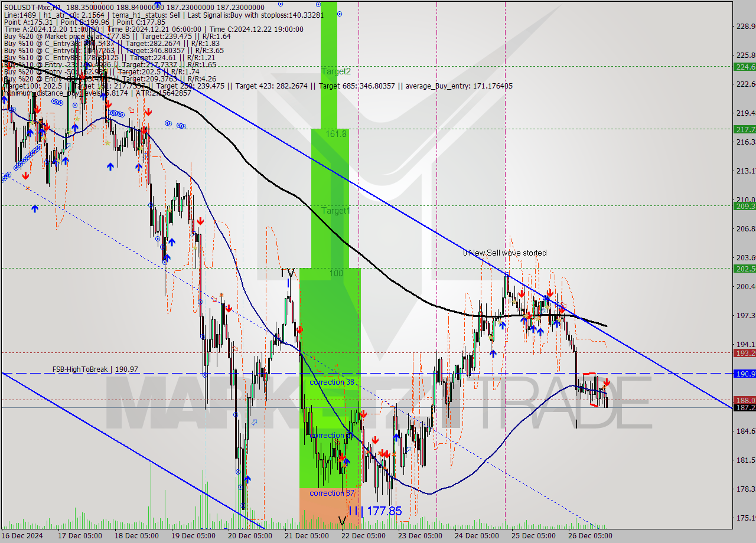The height and width of the screenshot is (543, 756).
Task: Click the 175.1 price axis label
Action: [745, 518]
